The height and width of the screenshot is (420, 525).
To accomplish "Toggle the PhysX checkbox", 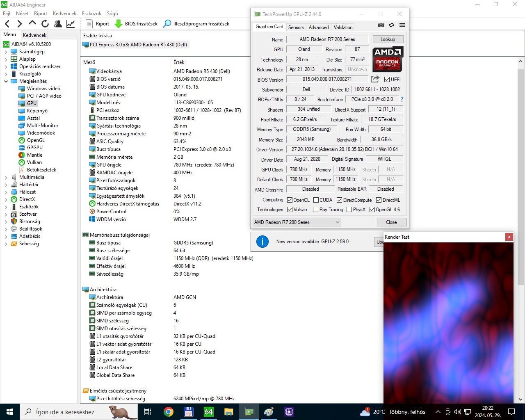I will [x=349, y=210].
